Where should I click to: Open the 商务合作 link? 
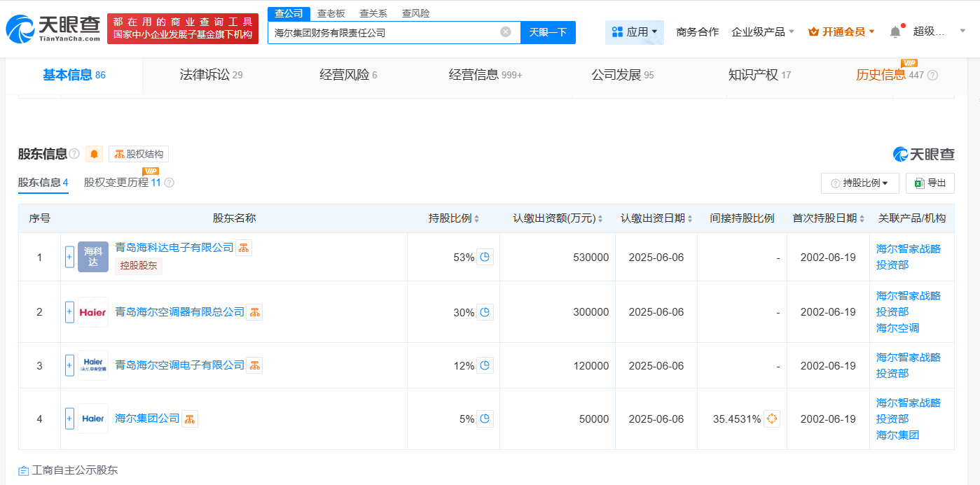point(697,31)
